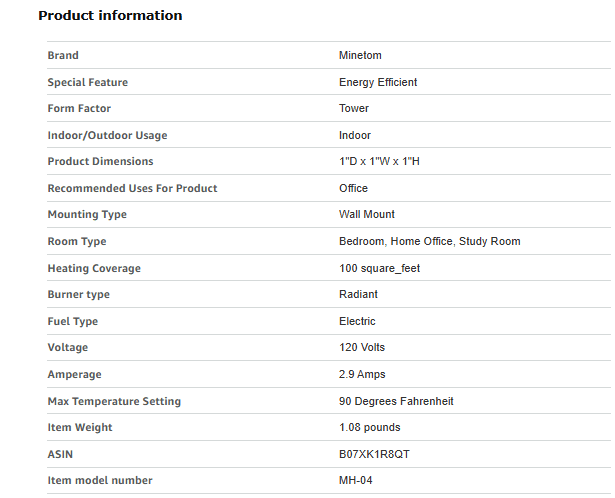The width and height of the screenshot is (615, 498).
Task: Click the 'Minetom' brand value
Action: pos(360,55)
